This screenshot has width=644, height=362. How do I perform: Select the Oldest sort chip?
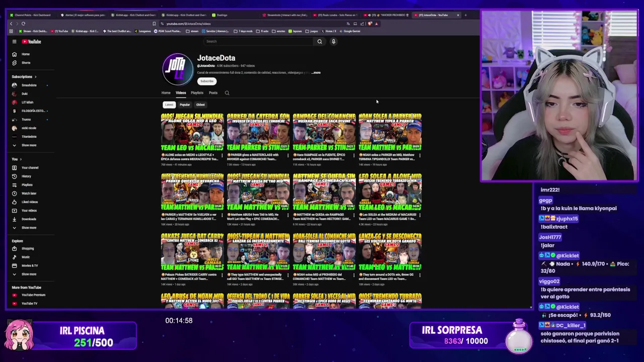point(200,105)
